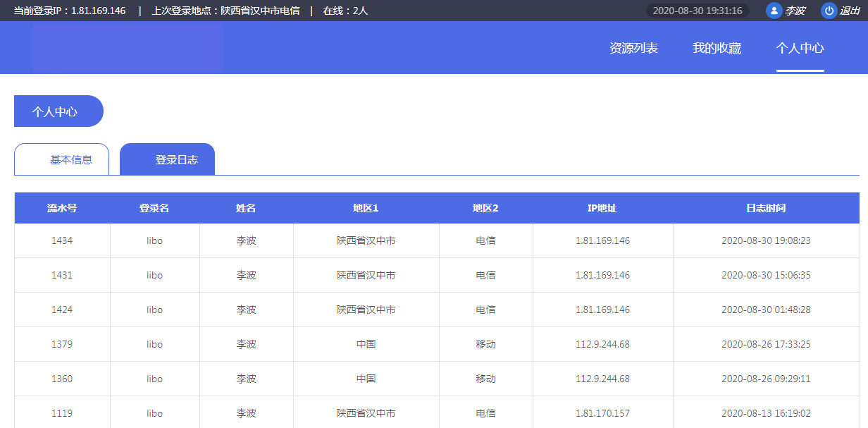Click the 李波 username in top bar
The width and height of the screenshot is (868, 428).
795,11
